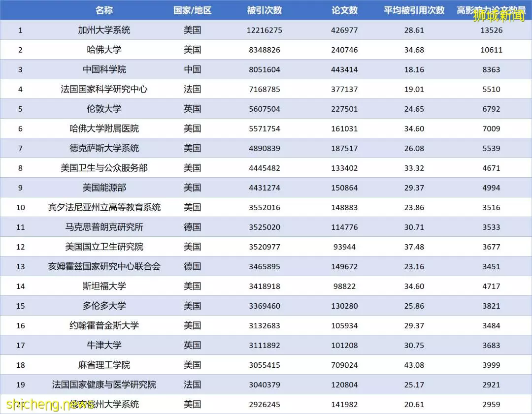This screenshot has height=414, width=532.
Task: Click the high-impact paper count 10611
Action: point(491,50)
